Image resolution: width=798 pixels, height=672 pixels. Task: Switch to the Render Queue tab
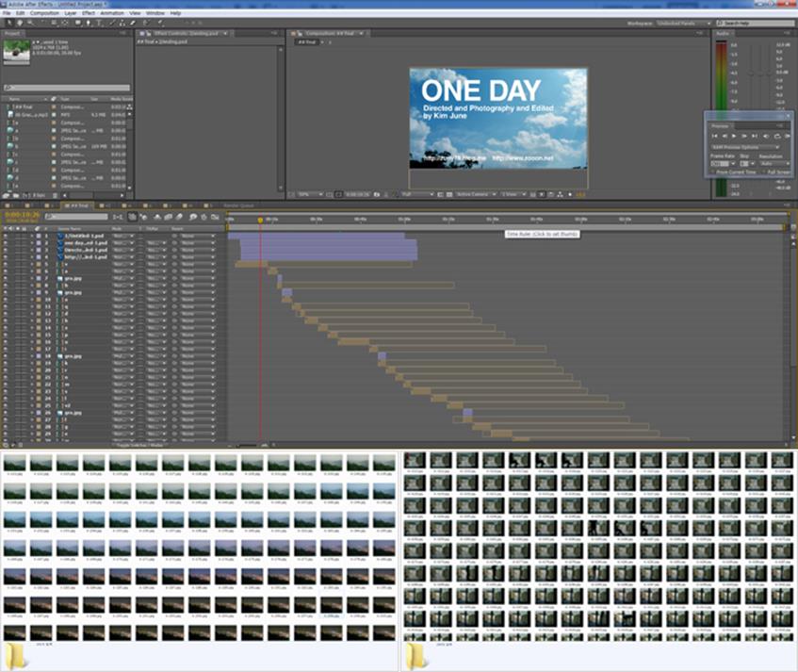click(x=238, y=205)
